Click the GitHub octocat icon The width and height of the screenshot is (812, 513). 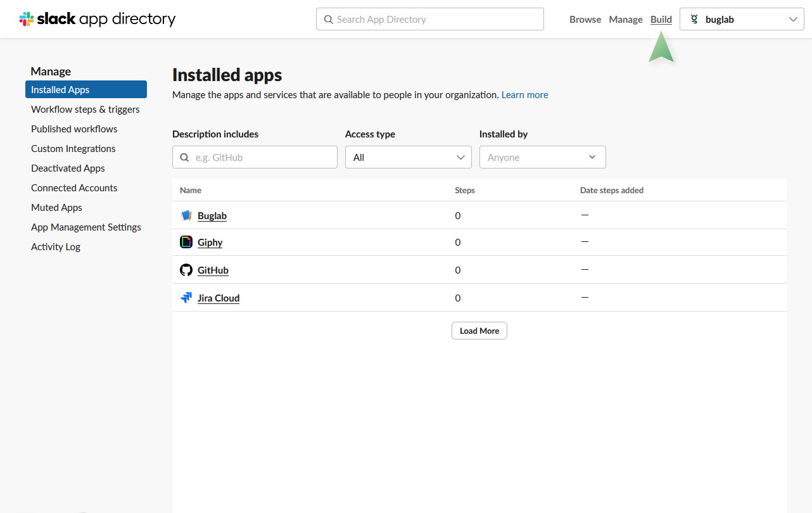[186, 270]
